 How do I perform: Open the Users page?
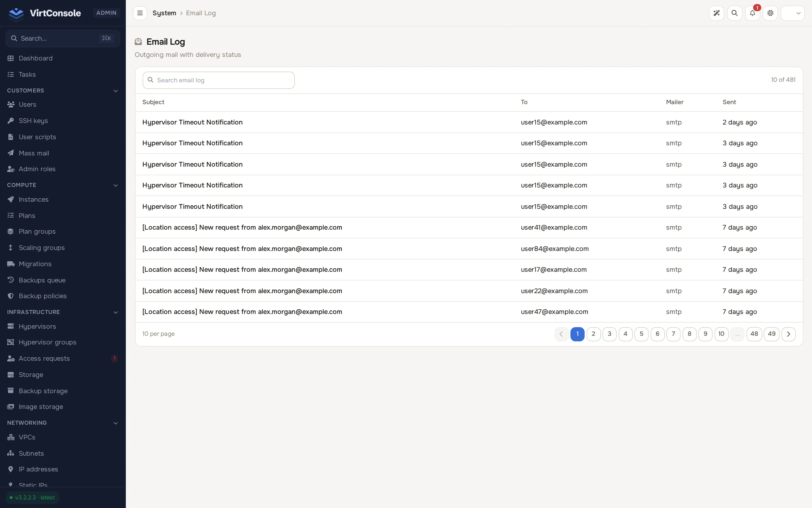(63, 104)
